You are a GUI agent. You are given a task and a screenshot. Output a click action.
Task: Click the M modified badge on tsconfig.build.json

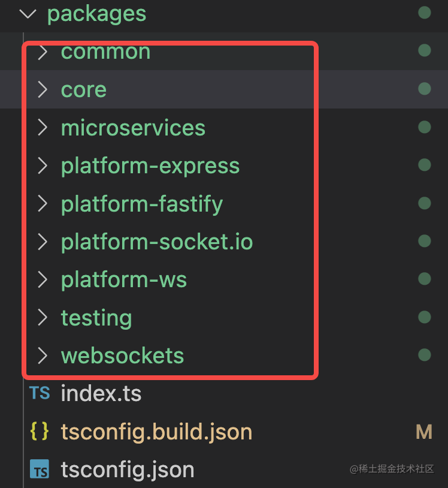click(424, 432)
